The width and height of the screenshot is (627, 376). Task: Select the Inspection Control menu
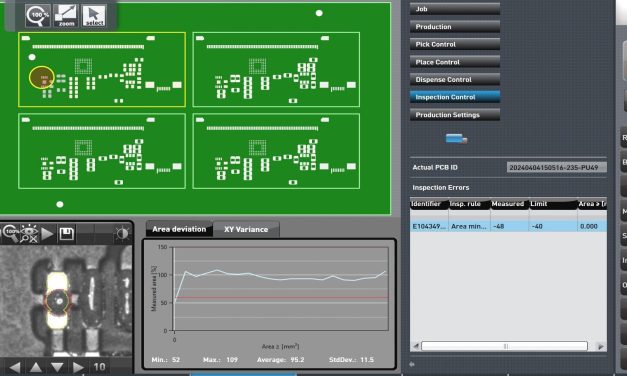point(455,97)
